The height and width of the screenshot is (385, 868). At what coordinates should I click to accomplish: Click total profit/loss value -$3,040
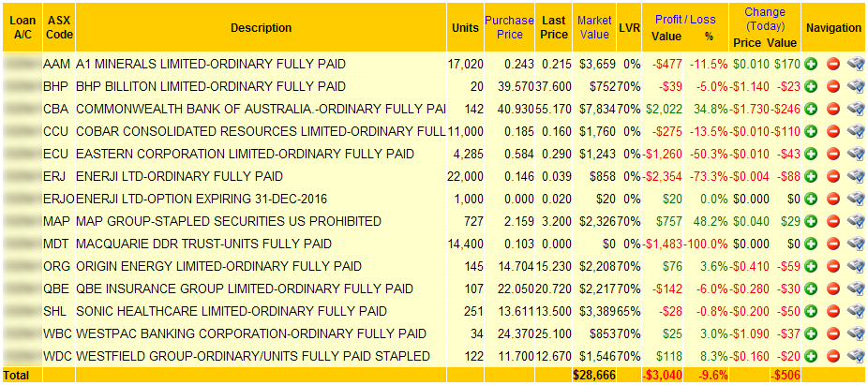tap(662, 375)
